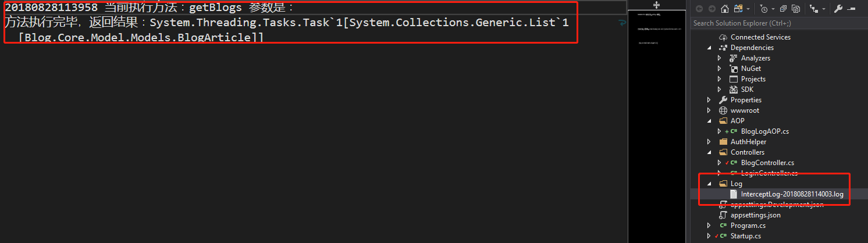Click Connected Services item
The height and width of the screenshot is (243, 868).
(x=759, y=37)
